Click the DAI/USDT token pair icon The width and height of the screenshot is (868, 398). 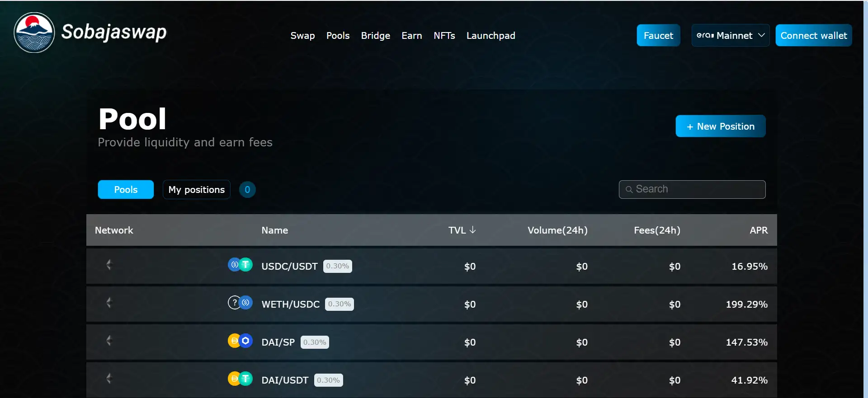point(240,379)
